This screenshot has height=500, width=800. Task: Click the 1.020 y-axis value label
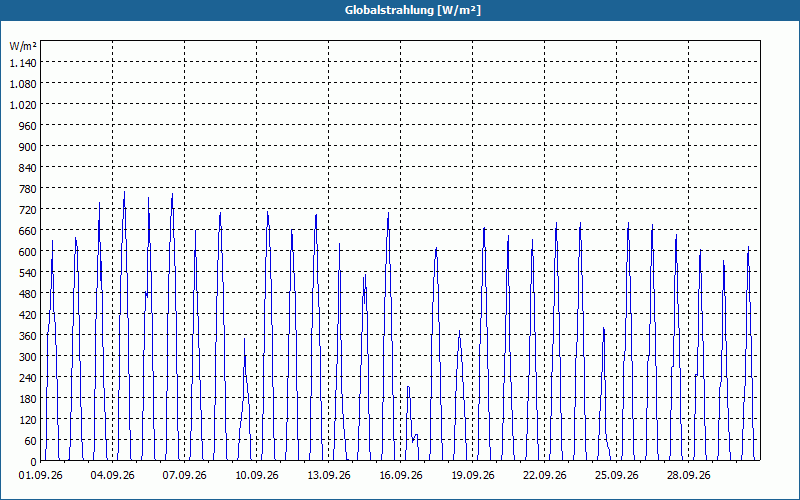pos(23,105)
